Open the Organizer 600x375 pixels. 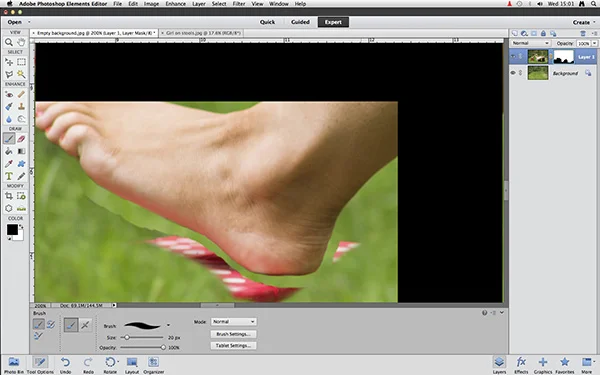pyautogui.click(x=153, y=365)
